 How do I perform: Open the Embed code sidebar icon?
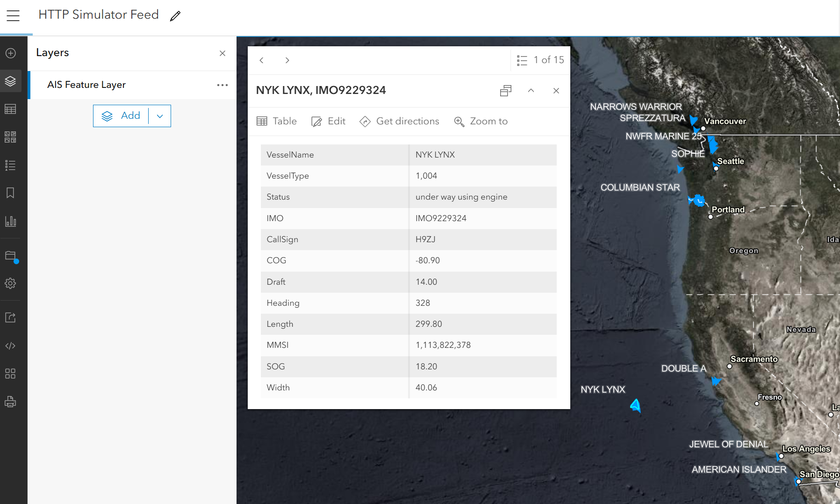click(x=10, y=346)
